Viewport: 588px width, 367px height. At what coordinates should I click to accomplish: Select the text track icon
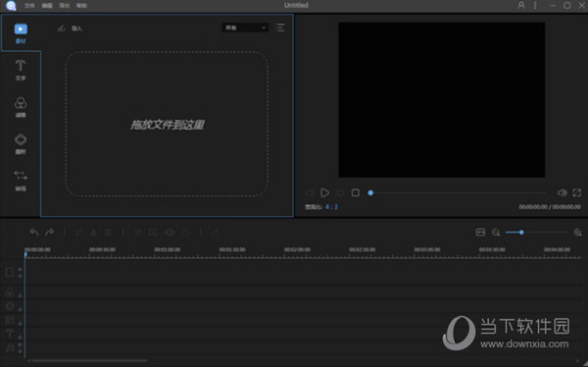tap(10, 334)
